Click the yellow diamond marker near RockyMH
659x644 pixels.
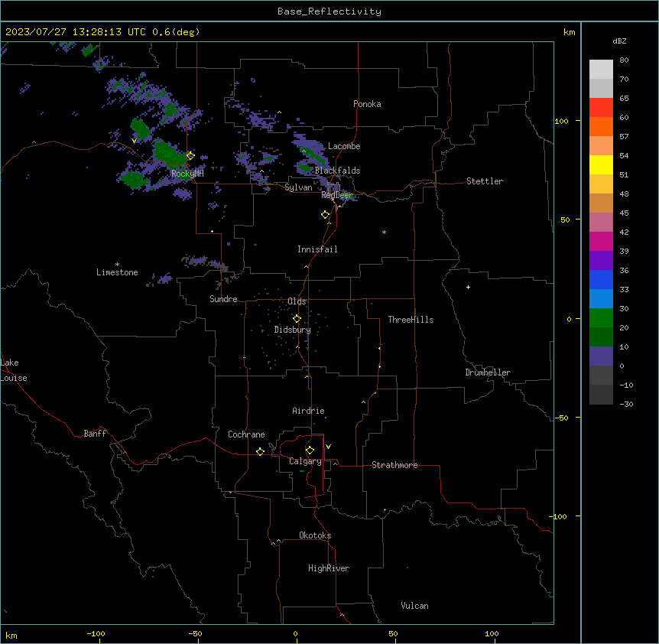(190, 155)
